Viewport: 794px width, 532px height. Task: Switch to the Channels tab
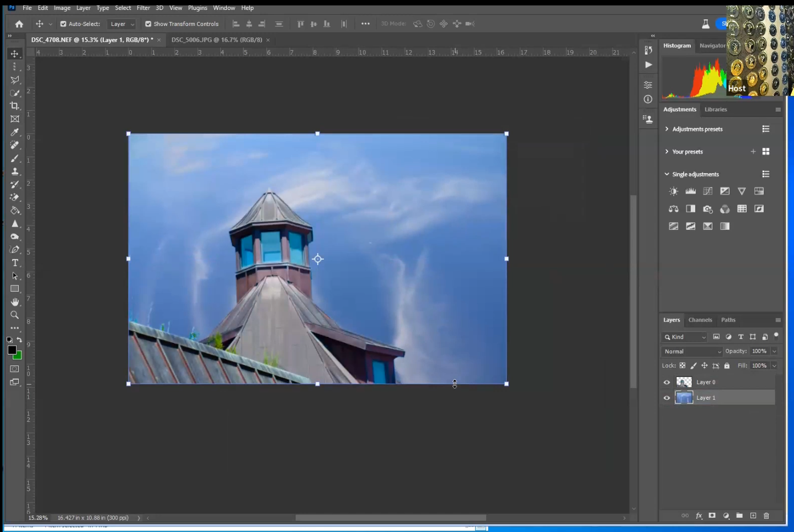[700, 320]
